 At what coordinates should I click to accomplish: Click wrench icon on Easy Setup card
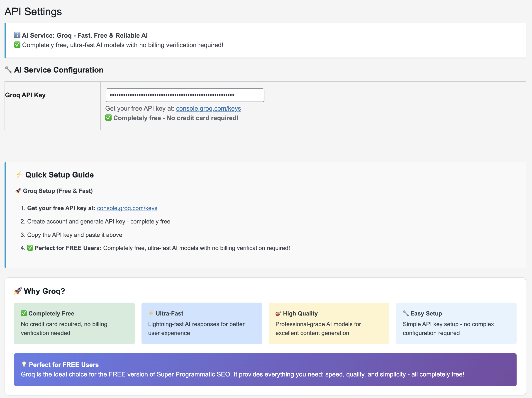pos(406,313)
